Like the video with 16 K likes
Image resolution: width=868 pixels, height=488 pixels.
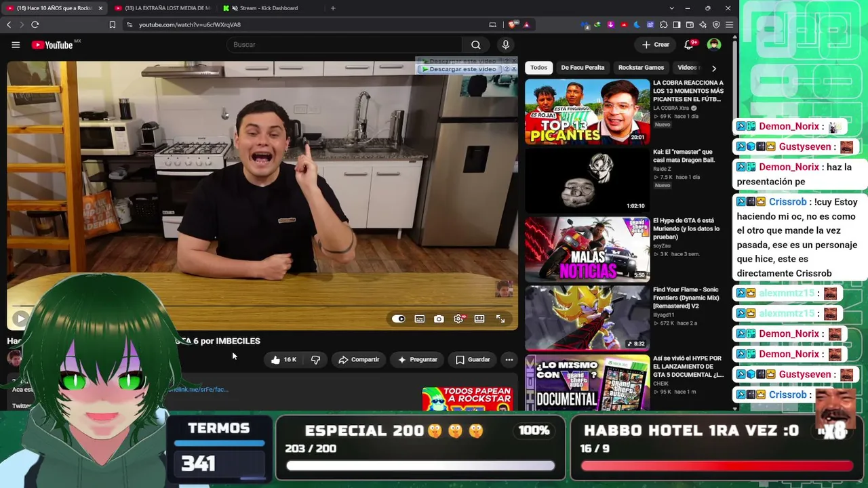283,360
